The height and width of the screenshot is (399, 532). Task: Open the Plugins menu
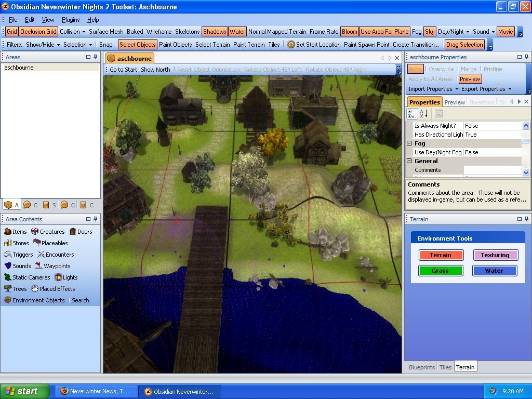[71, 20]
